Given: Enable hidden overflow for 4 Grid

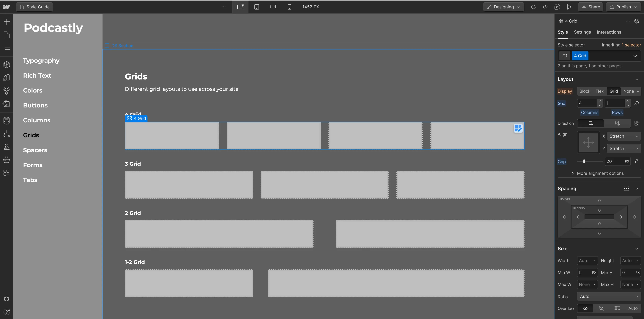Looking at the screenshot, I should click(601, 308).
